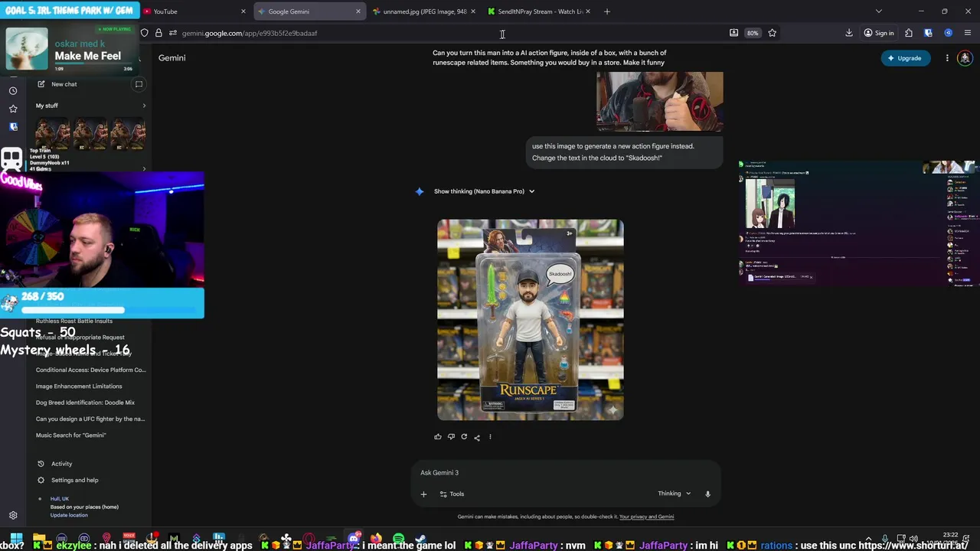
Task: Open File Explorer from the taskbar
Action: [40, 539]
